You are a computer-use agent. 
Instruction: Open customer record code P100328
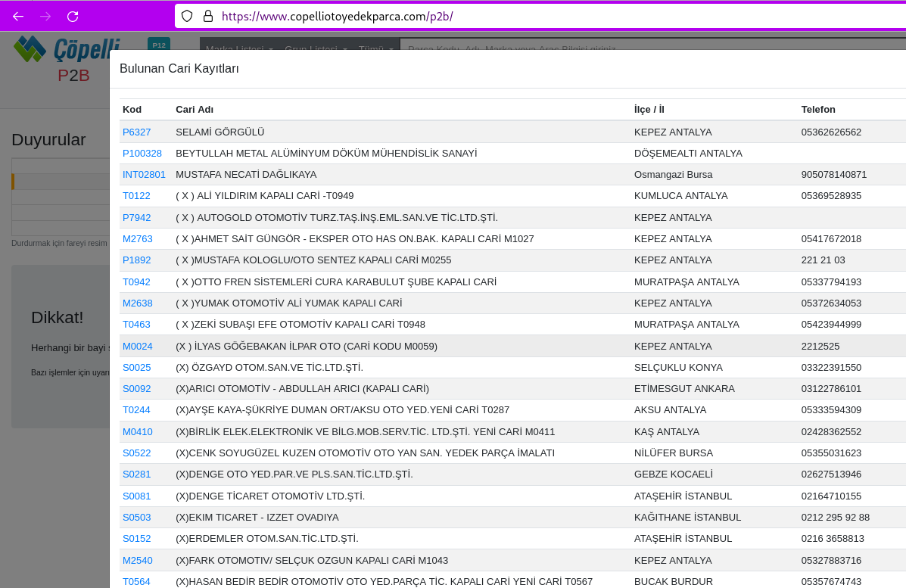[x=142, y=153]
